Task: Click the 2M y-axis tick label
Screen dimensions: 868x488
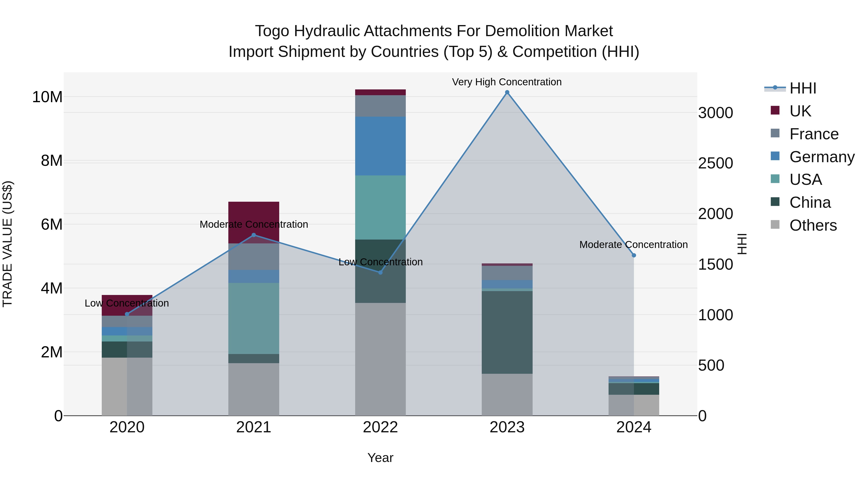Action: click(52, 352)
